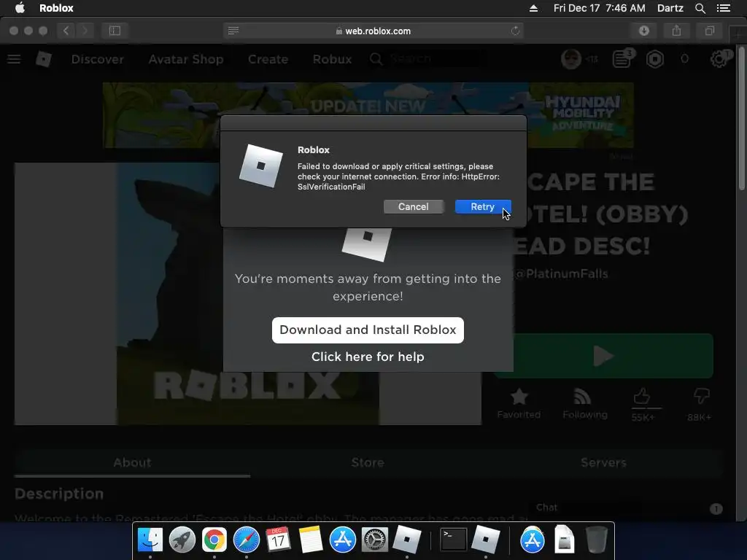Go forward with Safari forward arrow
747x560 pixels.
pos(85,31)
